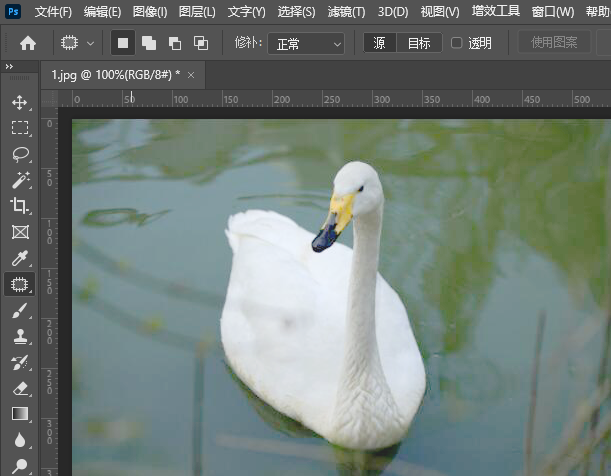Select the Brush tool

pyautogui.click(x=20, y=311)
